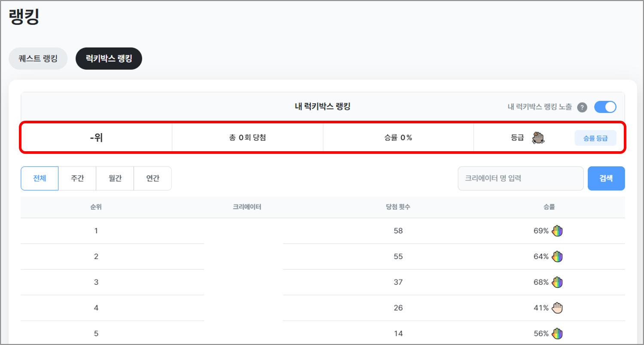The height and width of the screenshot is (345, 644).
Task: Focus the 크리에이터 명 입력 search field
Action: (521, 178)
